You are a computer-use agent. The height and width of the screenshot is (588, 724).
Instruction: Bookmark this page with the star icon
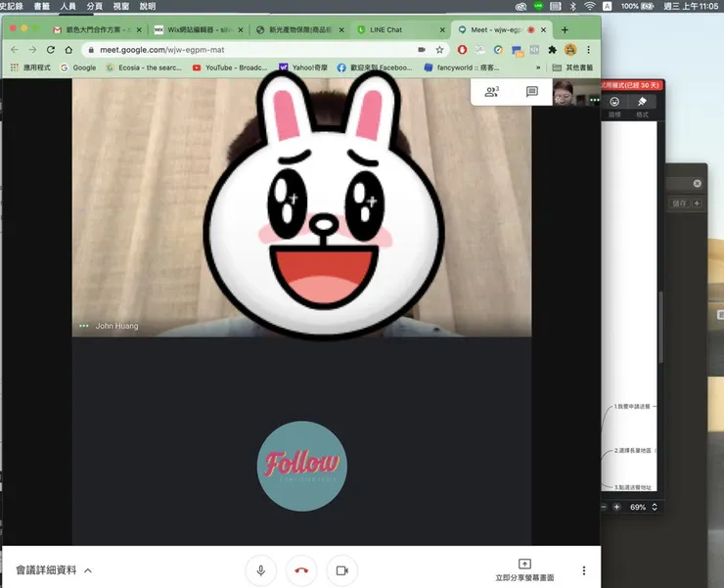tap(439, 50)
